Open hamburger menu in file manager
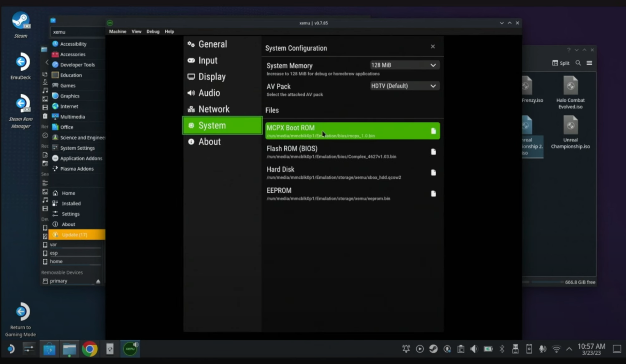This screenshot has width=626, height=364. tap(589, 63)
